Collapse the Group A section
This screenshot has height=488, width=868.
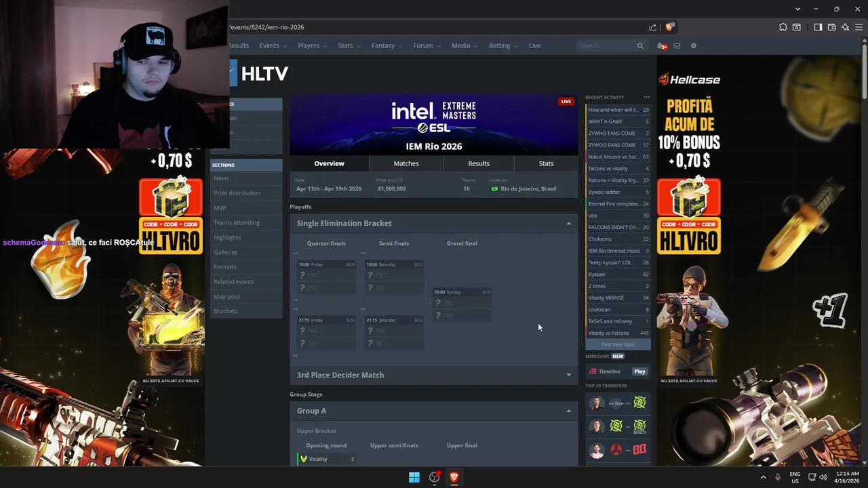[569, 411]
